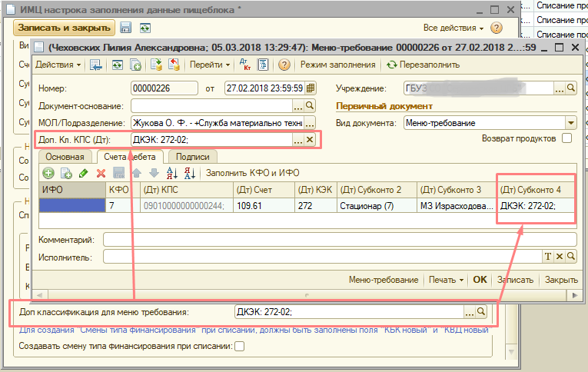The image size is (588, 372).
Task: Open the 'Все действия' menu
Action: [x=453, y=28]
